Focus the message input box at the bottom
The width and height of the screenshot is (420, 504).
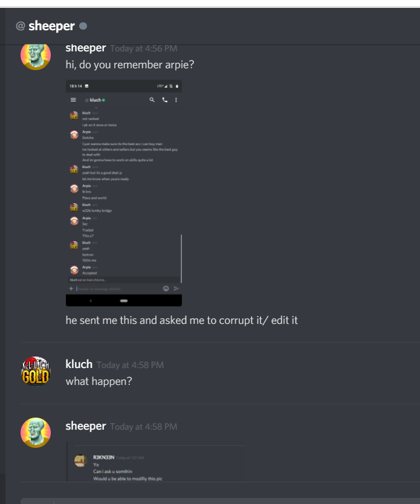tap(220, 501)
